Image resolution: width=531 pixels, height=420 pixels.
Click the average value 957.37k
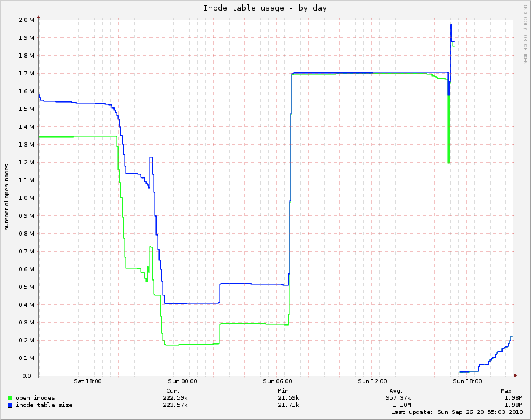[x=398, y=398]
